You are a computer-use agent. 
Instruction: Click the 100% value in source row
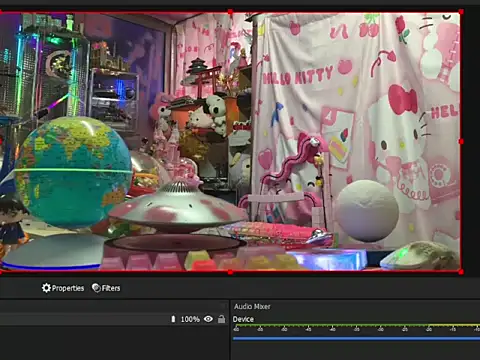tap(190, 319)
